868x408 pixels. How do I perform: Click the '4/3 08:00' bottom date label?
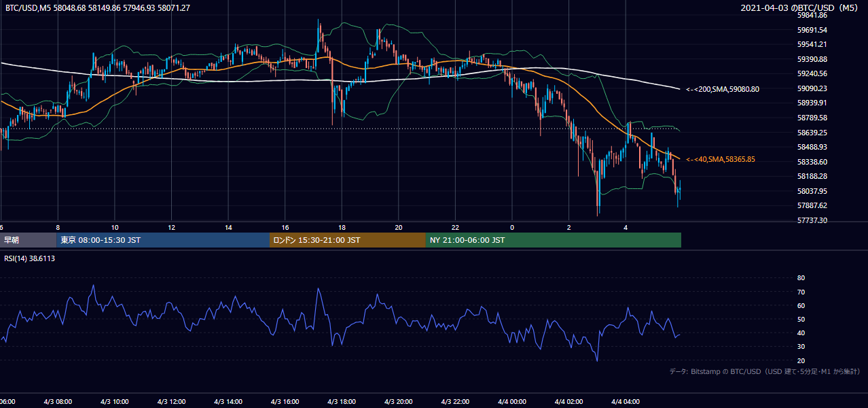coord(58,402)
